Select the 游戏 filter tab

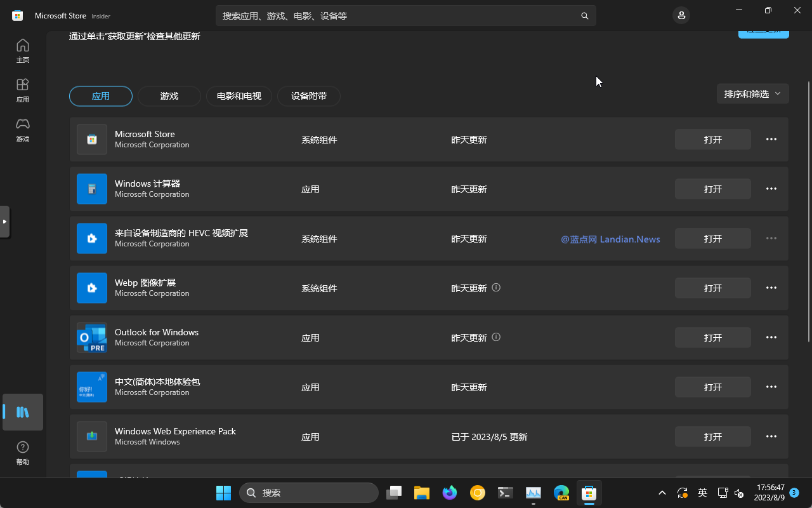pyautogui.click(x=169, y=96)
